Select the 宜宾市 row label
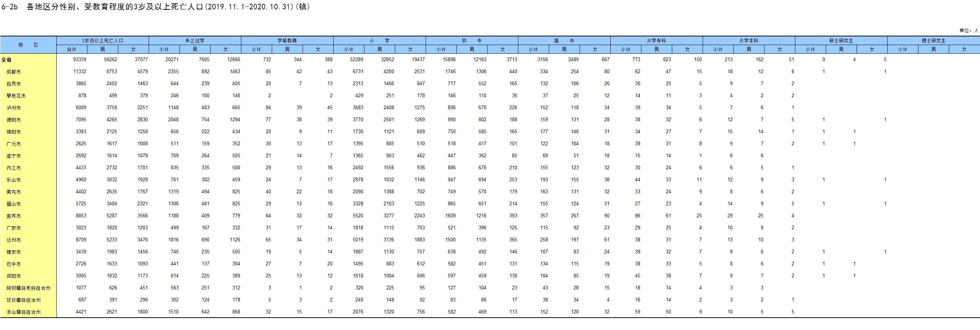The height and width of the screenshot is (330, 980). [x=14, y=216]
